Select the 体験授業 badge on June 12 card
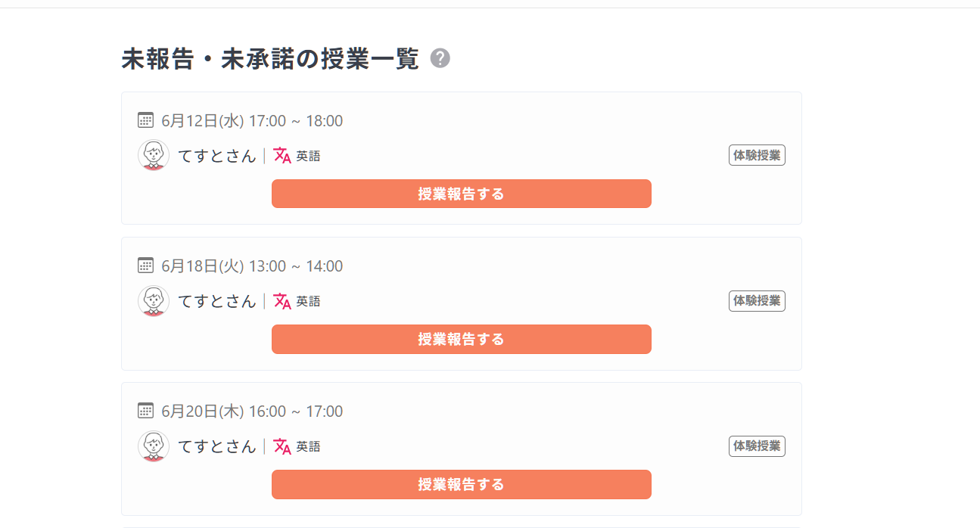Image resolution: width=980 pixels, height=528 pixels. coord(757,155)
